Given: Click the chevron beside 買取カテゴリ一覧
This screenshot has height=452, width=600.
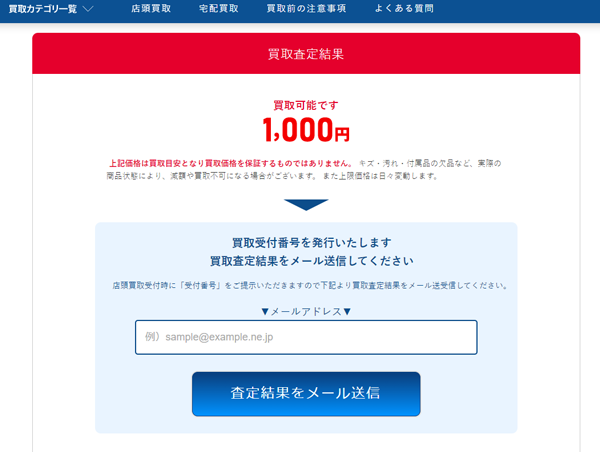Looking at the screenshot, I should point(88,9).
